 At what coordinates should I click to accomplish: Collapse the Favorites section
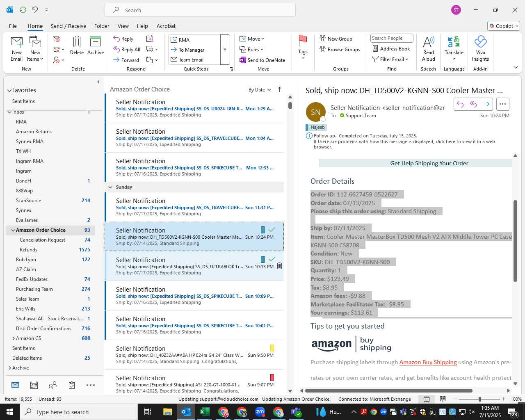[9, 91]
